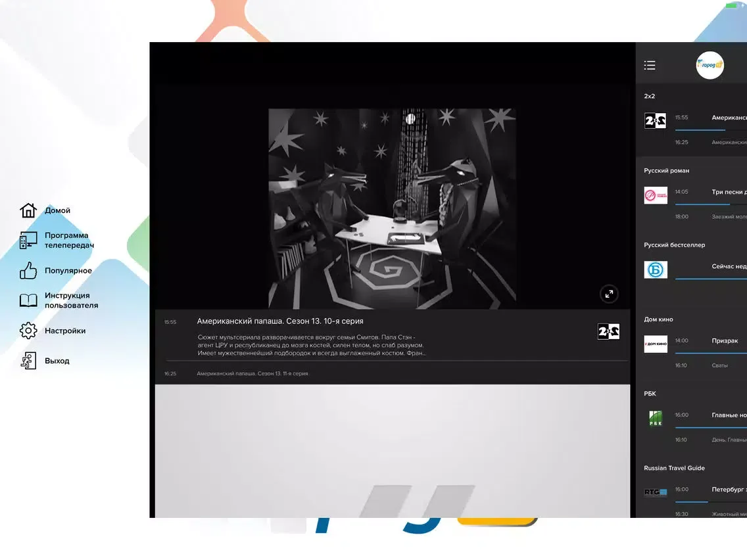Select the Популярное thumbs-up icon

coord(28,271)
